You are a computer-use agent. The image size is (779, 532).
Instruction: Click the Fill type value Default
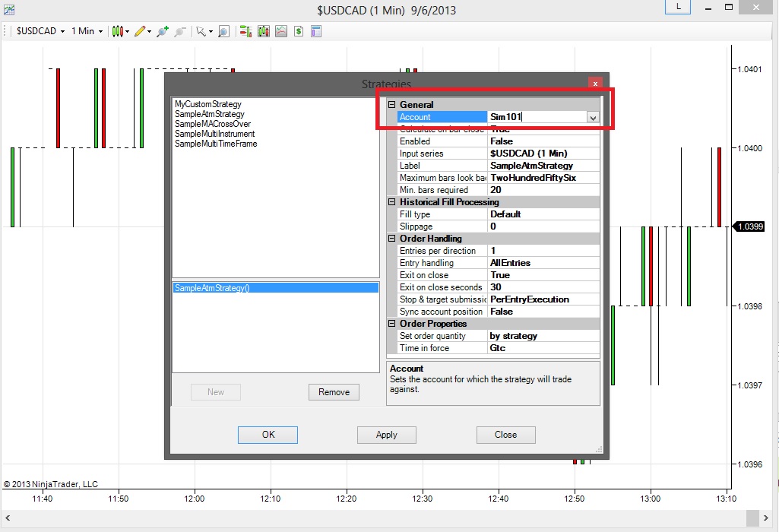(544, 214)
